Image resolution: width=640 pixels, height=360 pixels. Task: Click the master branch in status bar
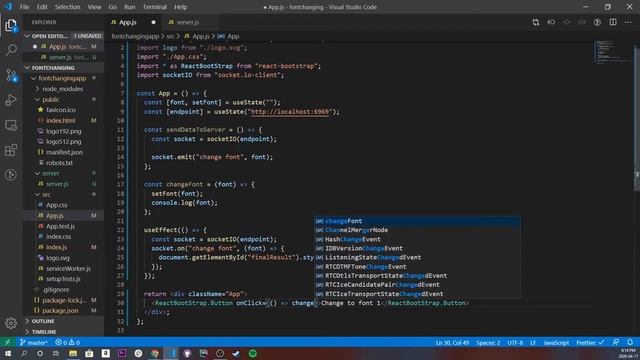(x=33, y=342)
